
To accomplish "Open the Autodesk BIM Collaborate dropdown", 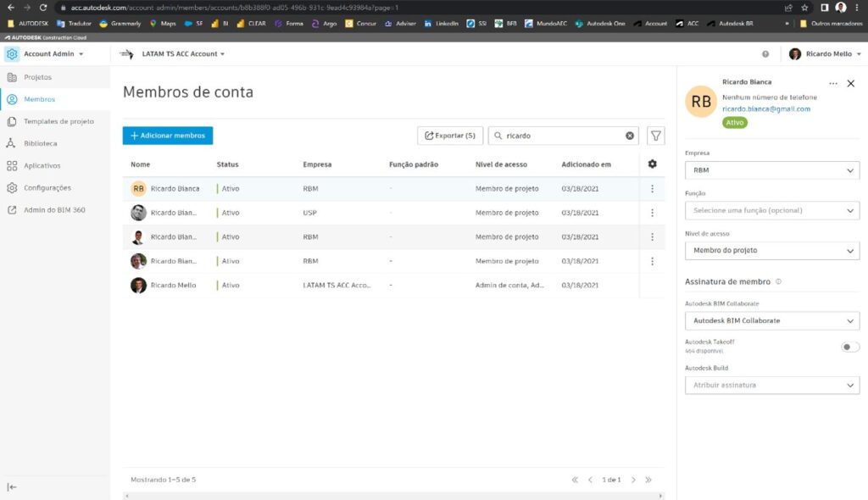I will pyautogui.click(x=772, y=320).
